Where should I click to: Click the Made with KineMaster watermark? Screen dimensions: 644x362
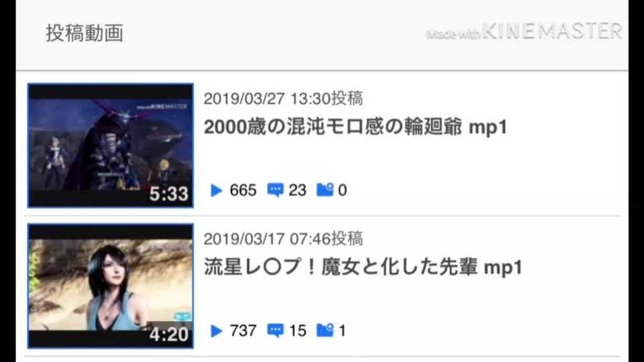click(x=525, y=32)
